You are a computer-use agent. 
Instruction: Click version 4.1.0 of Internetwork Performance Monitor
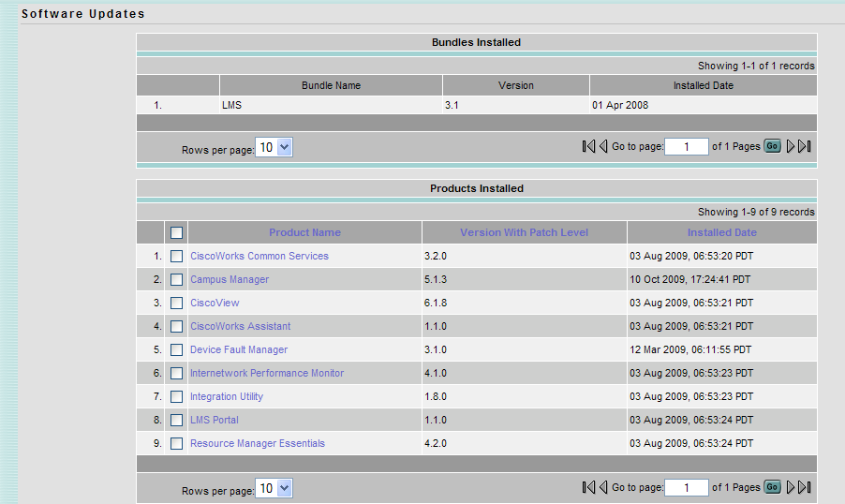(436, 373)
